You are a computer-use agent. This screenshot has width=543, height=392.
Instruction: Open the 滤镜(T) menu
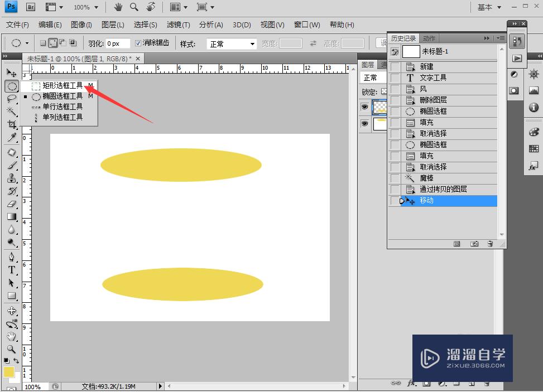point(179,25)
